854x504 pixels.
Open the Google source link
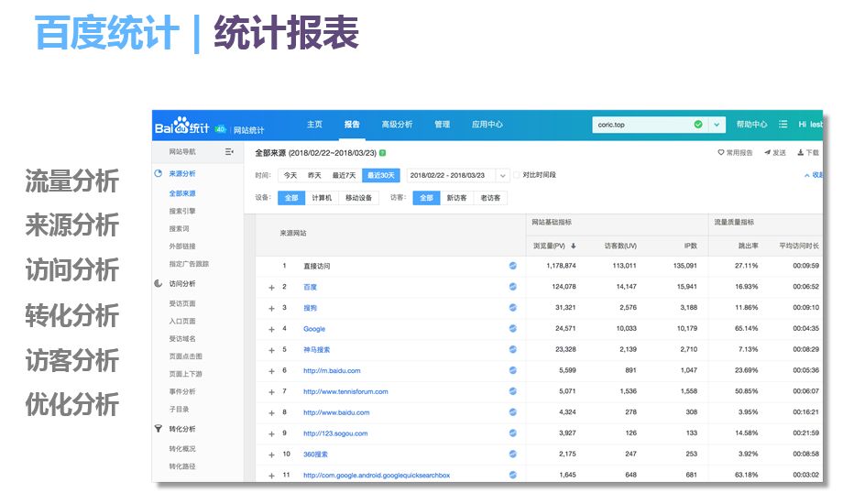pyautogui.click(x=314, y=329)
